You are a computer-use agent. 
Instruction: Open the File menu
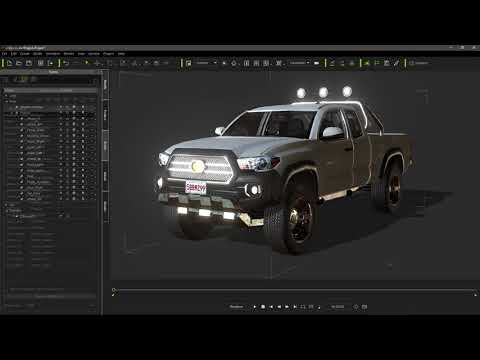(4, 54)
